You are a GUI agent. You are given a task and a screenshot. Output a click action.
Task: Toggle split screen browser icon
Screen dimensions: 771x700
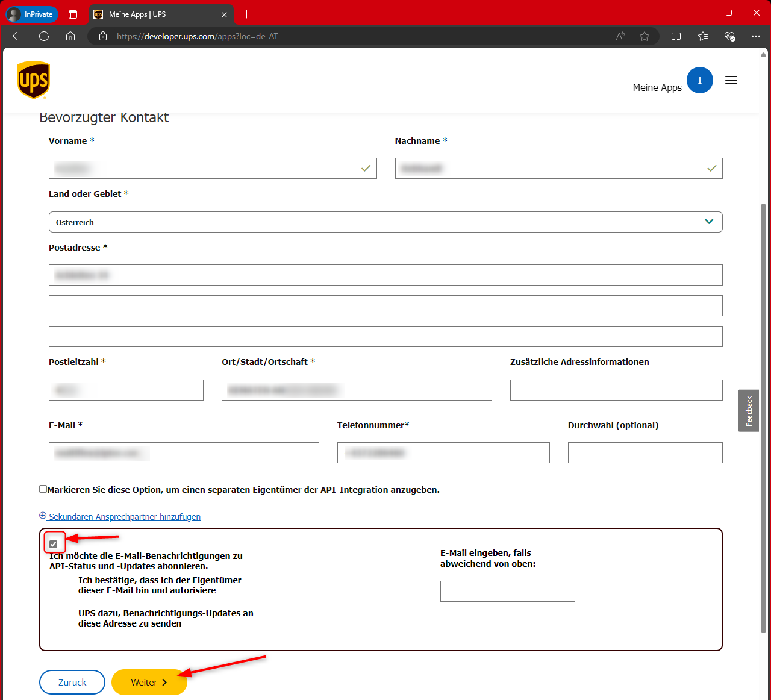[676, 36]
